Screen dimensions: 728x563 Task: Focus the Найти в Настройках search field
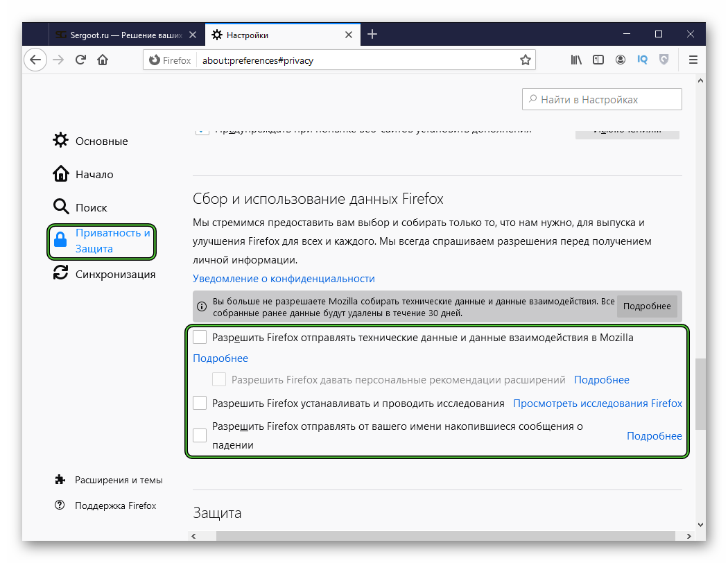pyautogui.click(x=602, y=99)
